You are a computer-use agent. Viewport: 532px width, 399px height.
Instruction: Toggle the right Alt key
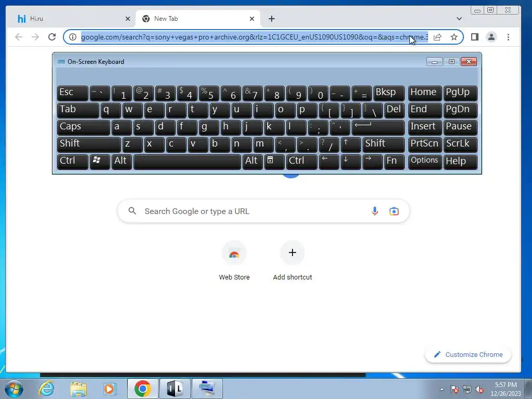click(252, 162)
